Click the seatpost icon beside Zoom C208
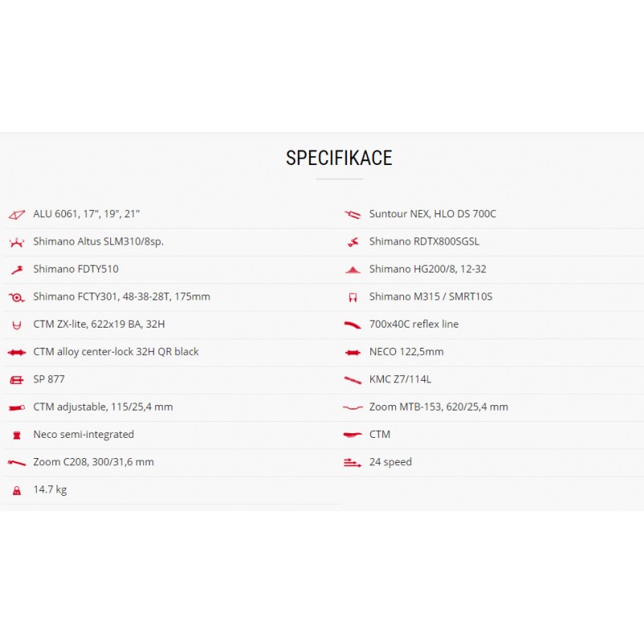The height and width of the screenshot is (644, 644). click(x=16, y=463)
